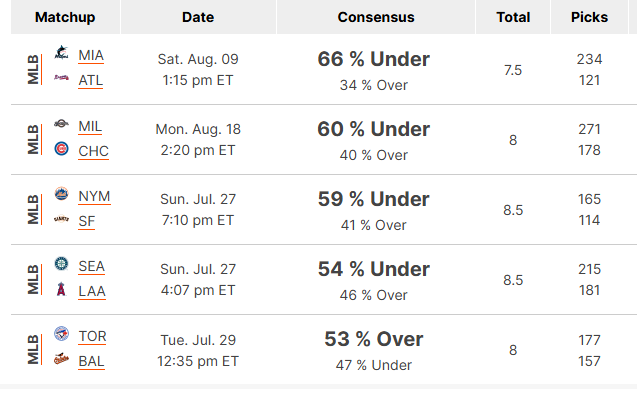637x395 pixels.
Task: Open the LAA team link
Action: [x=92, y=291]
